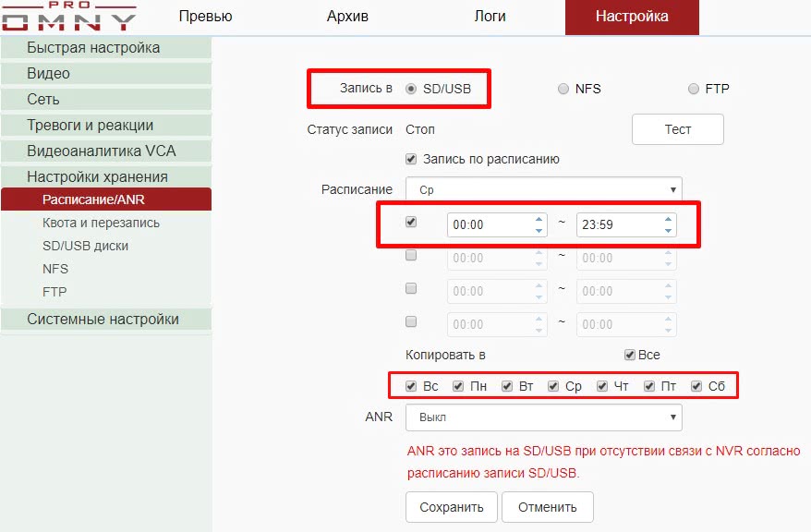Toggle the Запись по расписанию checkbox
Image resolution: width=811 pixels, height=532 pixels.
pyautogui.click(x=412, y=159)
